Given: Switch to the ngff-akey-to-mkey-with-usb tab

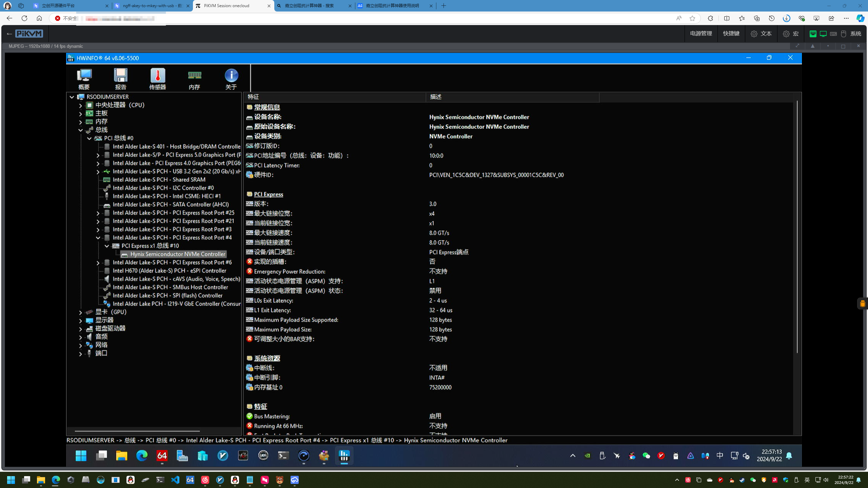Looking at the screenshot, I should click(x=152, y=6).
